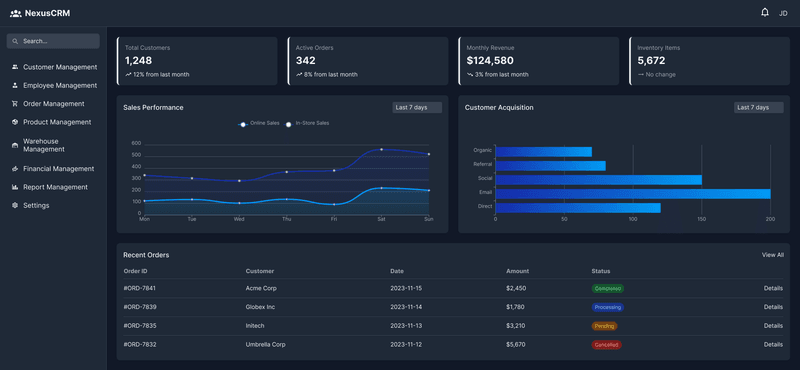Toggle the In-Store Sales legend series
Image resolution: width=800 pixels, height=370 pixels.
click(307, 124)
